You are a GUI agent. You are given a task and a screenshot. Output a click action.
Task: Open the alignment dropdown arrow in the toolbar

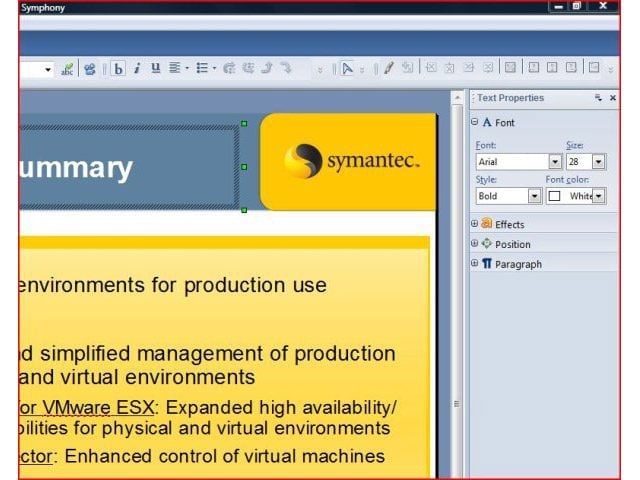pyautogui.click(x=187, y=68)
